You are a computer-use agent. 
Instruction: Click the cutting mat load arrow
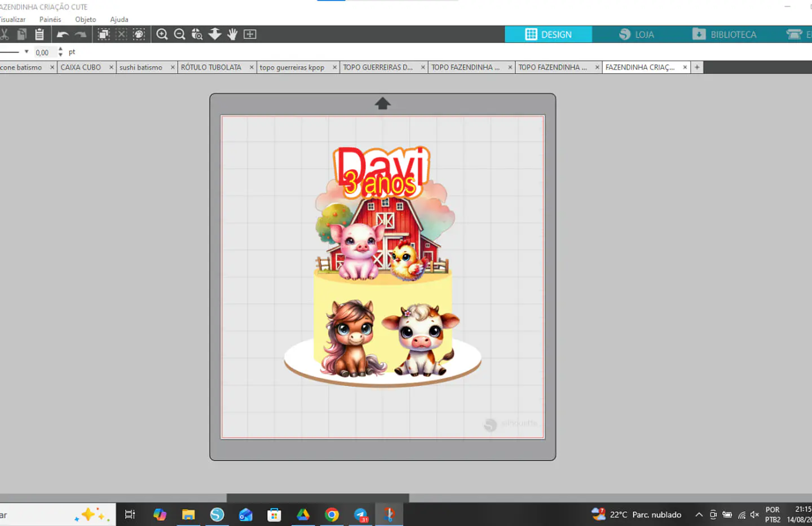[383, 103]
